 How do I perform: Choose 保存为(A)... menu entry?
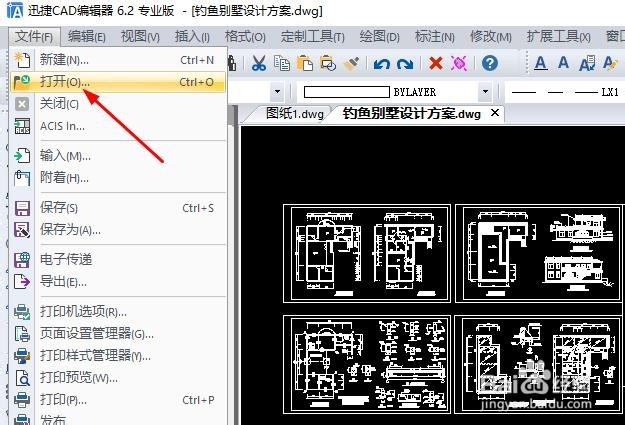tap(118, 230)
